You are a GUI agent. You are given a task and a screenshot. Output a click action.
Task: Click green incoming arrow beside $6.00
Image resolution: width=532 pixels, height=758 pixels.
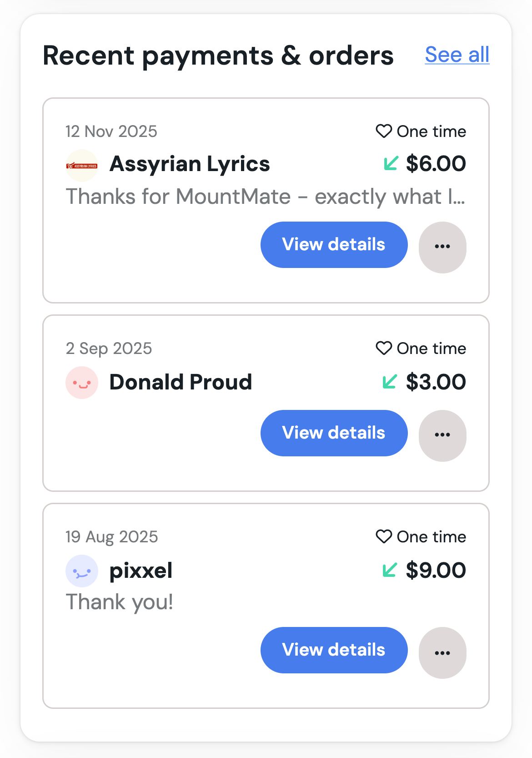(x=391, y=163)
